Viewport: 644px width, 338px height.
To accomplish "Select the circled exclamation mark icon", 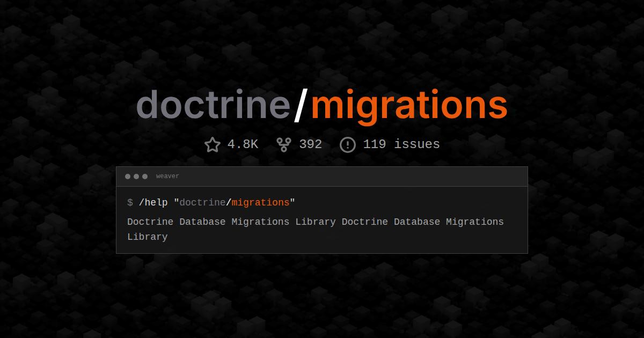I will 348,144.
